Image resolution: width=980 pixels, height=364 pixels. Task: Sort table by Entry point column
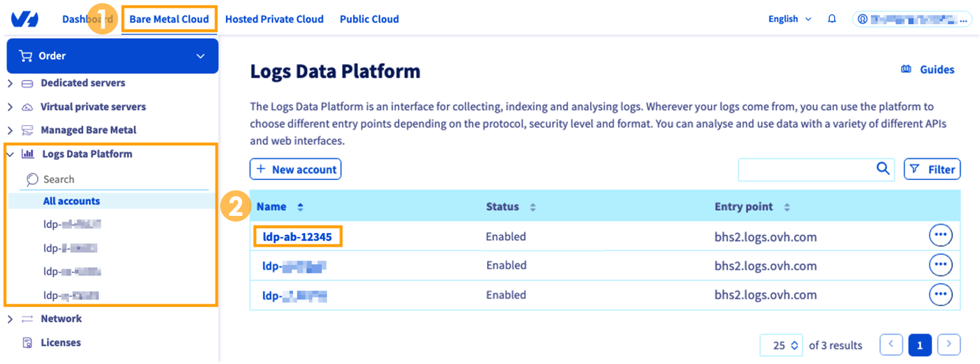point(753,207)
